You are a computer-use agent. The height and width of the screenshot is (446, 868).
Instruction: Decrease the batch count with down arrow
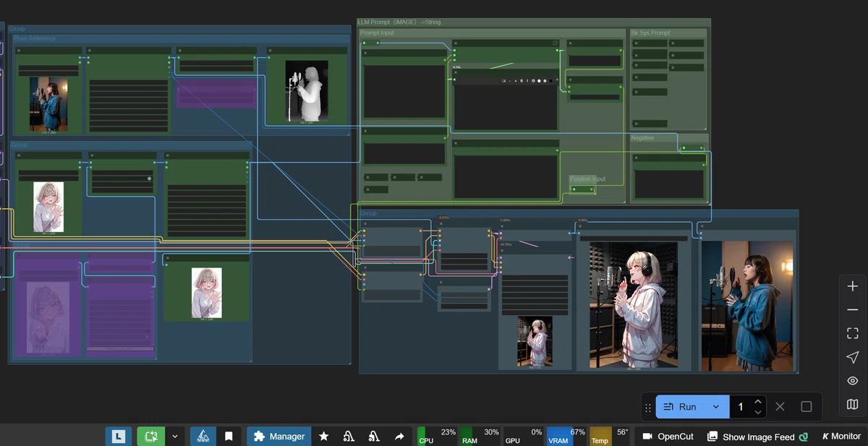click(757, 412)
